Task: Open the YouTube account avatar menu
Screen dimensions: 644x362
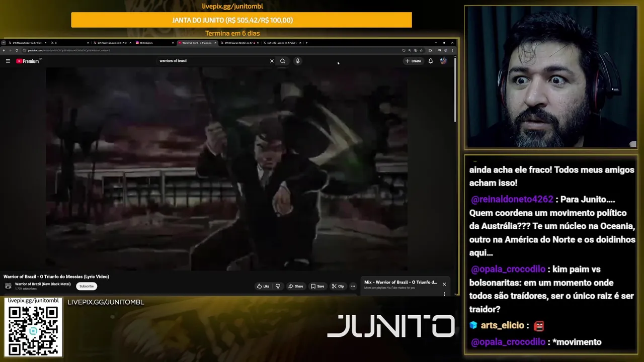Action: [x=443, y=61]
